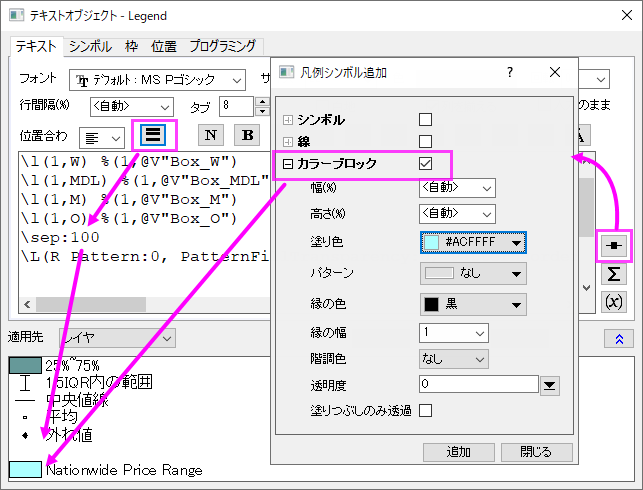Open the フォント dropdown
Image resolution: width=643 pixels, height=490 pixels.
coord(157,80)
